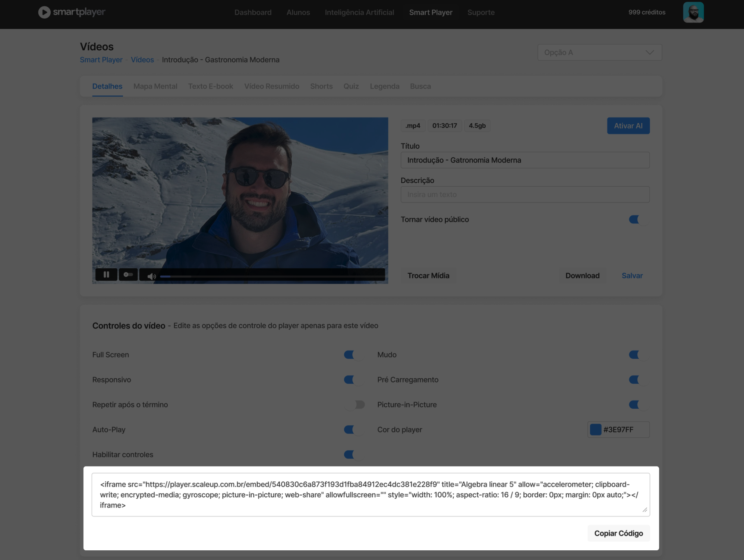
Task: Click the player color blue swatch
Action: click(595, 430)
